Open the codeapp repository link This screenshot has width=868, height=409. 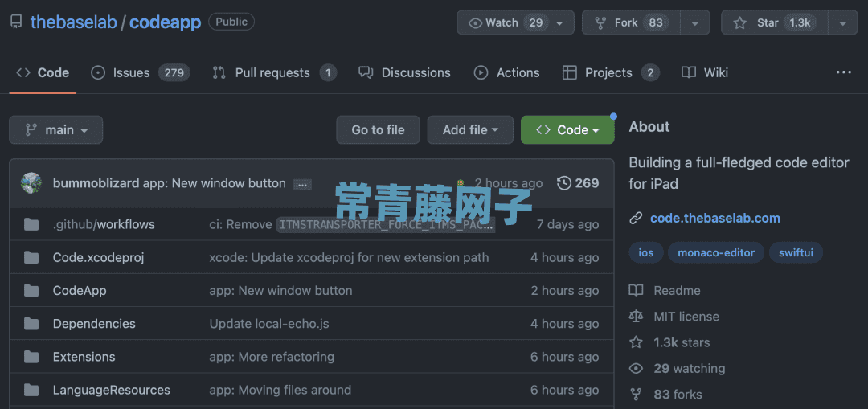point(165,22)
